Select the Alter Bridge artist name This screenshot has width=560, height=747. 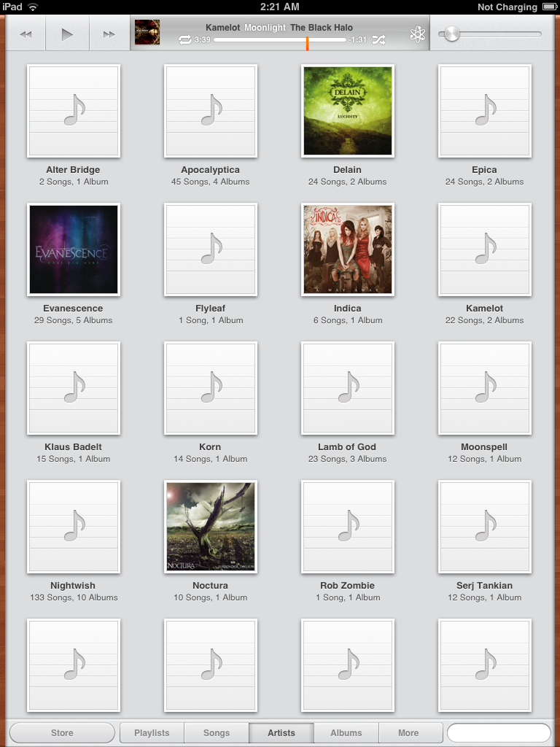pos(73,169)
